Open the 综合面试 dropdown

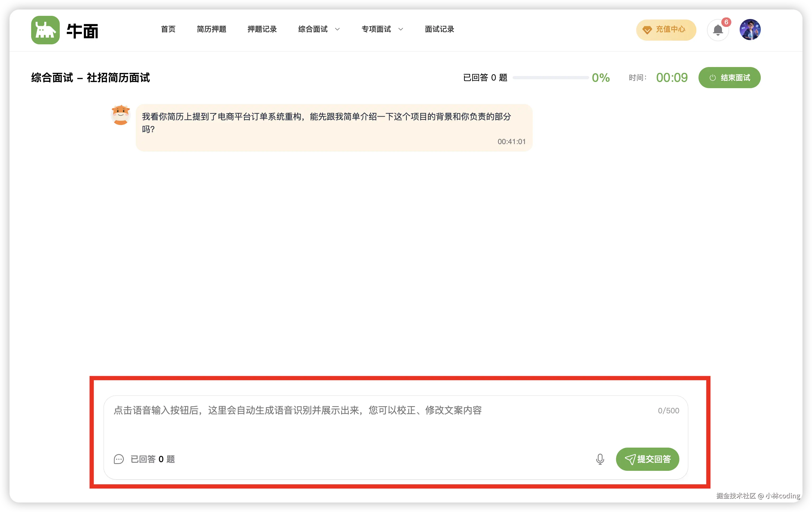click(x=313, y=30)
